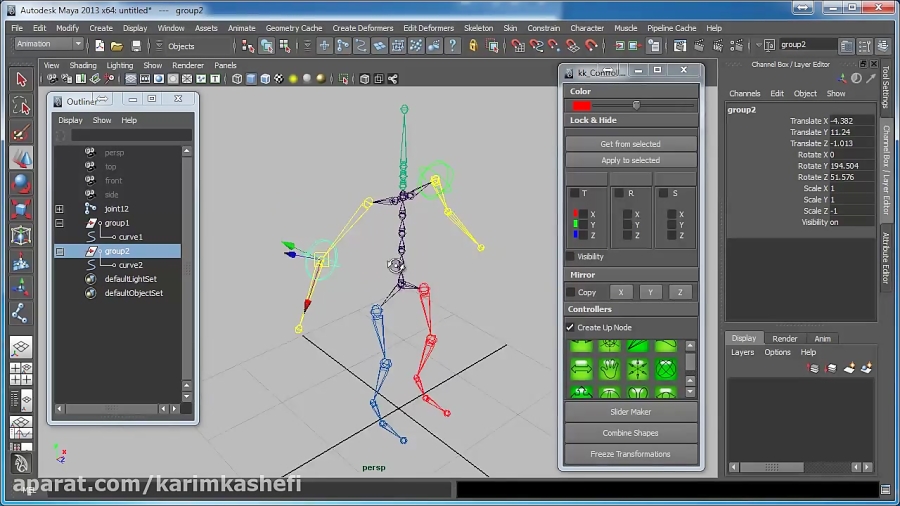Enable smooth shade all blue cube icon
Viewport: 900px width, 506px height.
tap(251, 79)
